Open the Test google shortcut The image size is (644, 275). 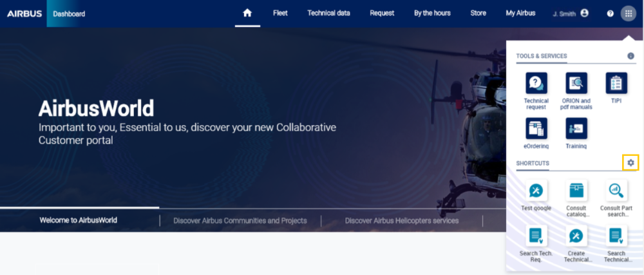[x=536, y=195]
